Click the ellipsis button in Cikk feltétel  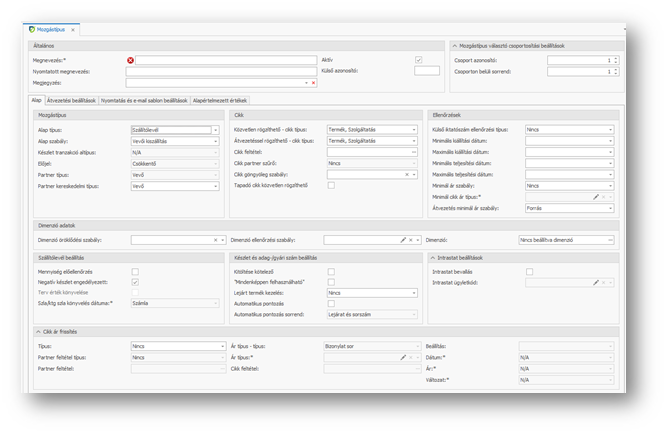(414, 151)
